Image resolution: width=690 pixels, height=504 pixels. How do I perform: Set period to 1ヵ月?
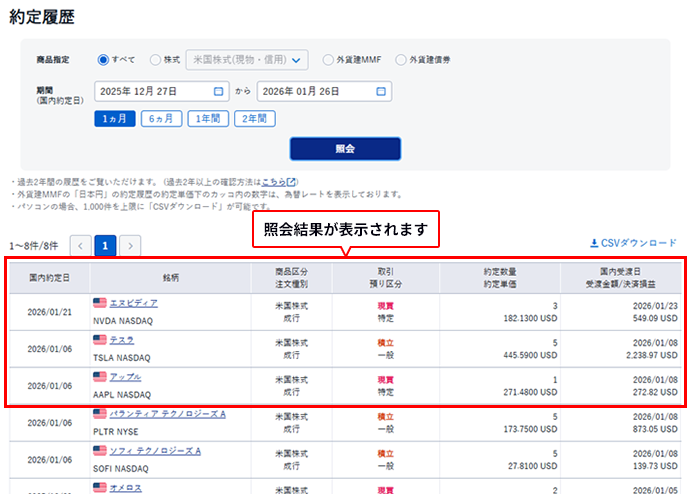(x=114, y=118)
